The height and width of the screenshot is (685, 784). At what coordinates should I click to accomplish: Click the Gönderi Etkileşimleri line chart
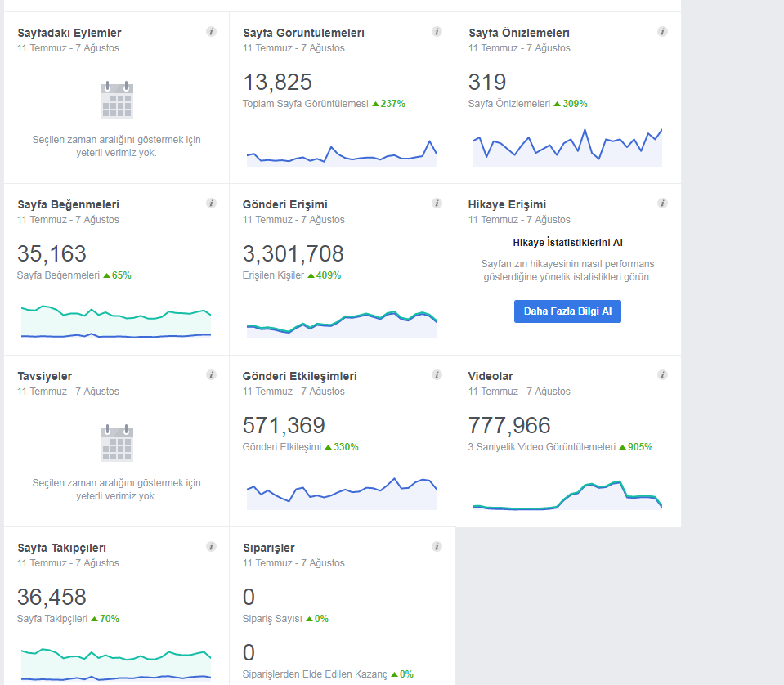[342, 494]
